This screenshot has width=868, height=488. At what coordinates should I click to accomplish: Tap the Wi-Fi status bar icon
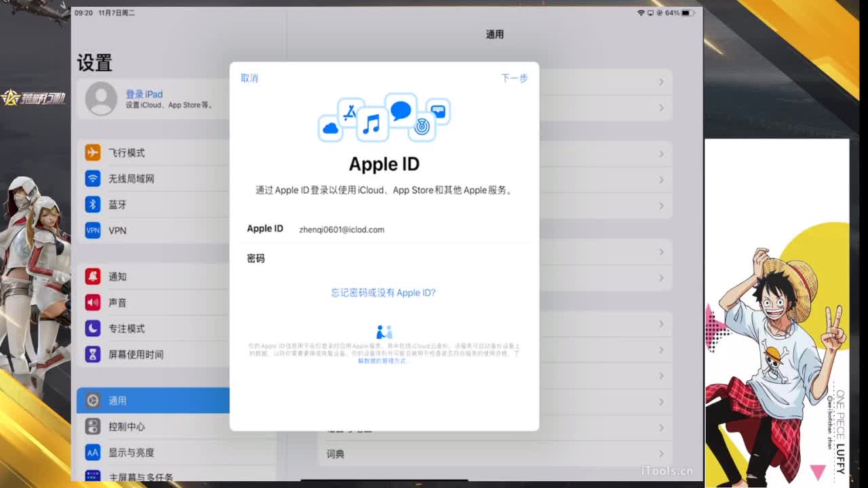[641, 13]
